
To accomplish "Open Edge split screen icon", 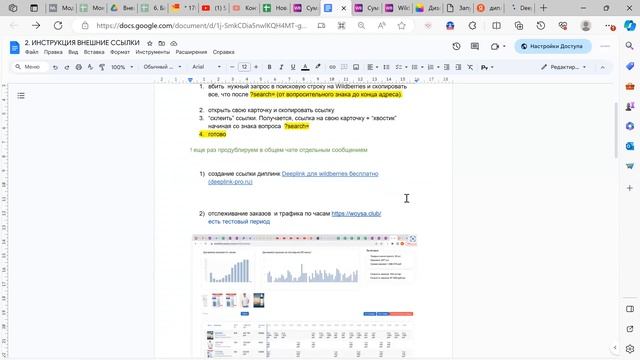I will [x=496, y=26].
